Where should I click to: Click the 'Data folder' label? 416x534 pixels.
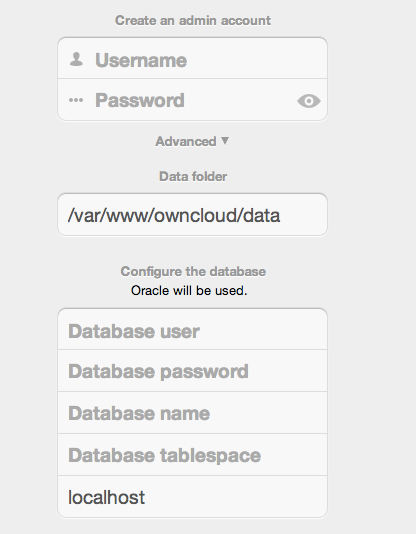tap(193, 176)
